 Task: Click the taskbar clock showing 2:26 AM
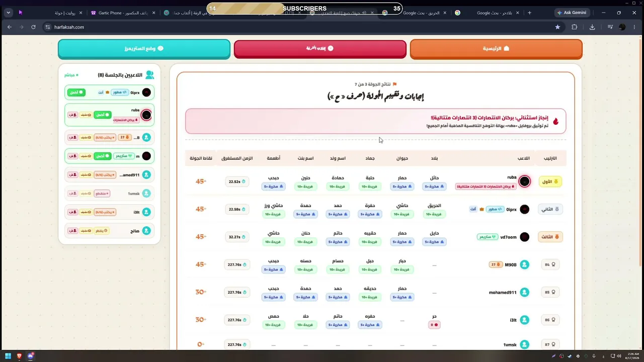coord(631,356)
